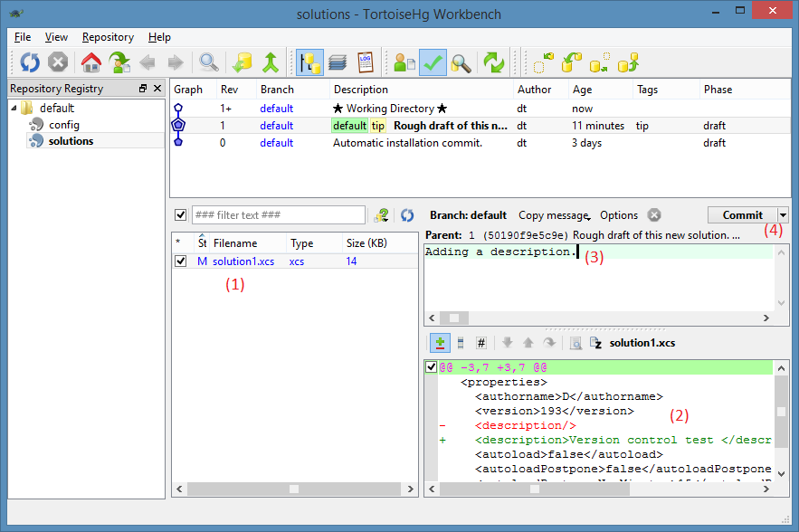Screen dimensions: 799x532
Task: Click the Pull incoming changes icon
Action: click(x=571, y=62)
